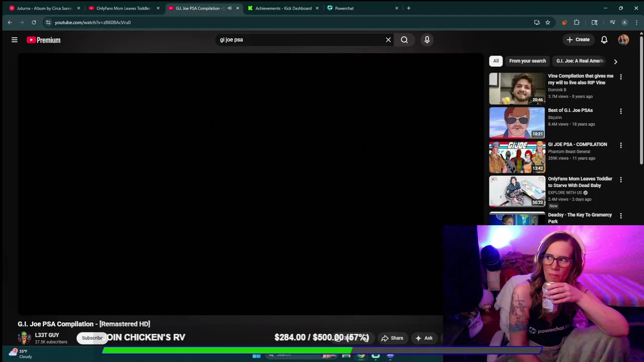Open Chrome profile 'A' button
This screenshot has height=362, width=644.
click(x=624, y=22)
